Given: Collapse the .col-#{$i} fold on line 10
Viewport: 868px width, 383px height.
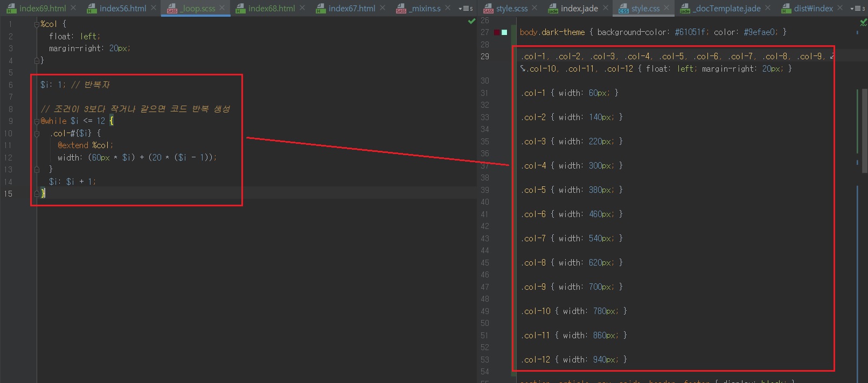Looking at the screenshot, I should tap(37, 134).
